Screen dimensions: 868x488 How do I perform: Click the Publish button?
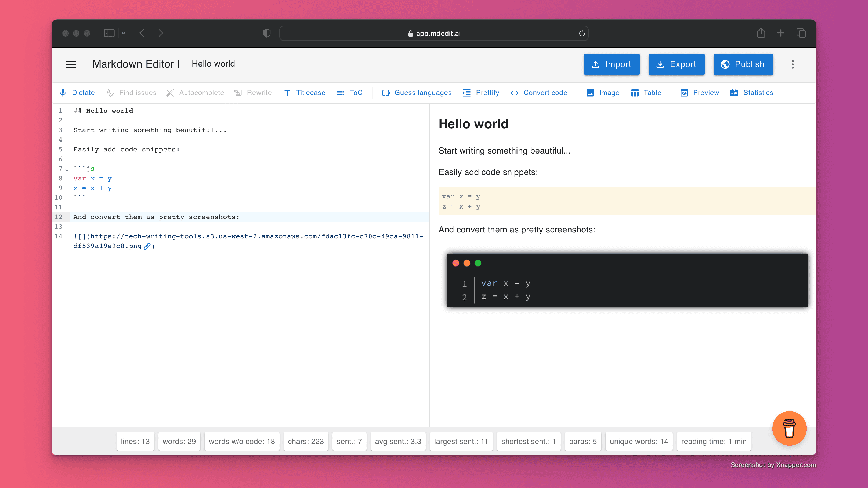click(x=743, y=64)
